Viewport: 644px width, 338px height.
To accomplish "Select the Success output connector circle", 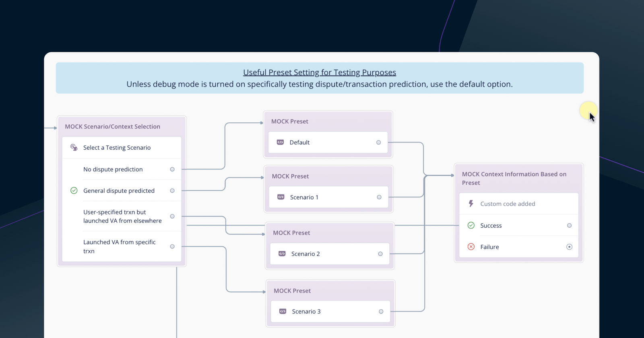I will pos(569,225).
